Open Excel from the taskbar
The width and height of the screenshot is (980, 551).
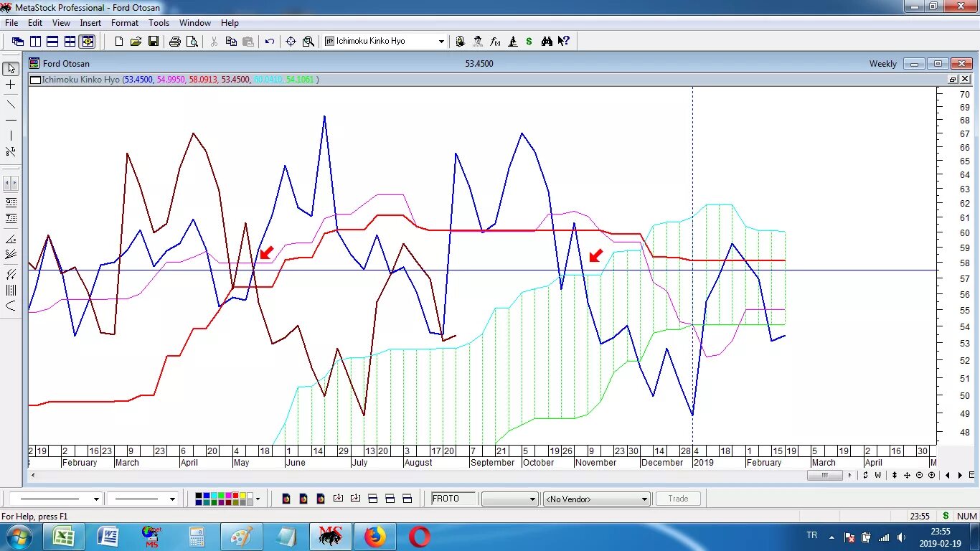pos(64,537)
